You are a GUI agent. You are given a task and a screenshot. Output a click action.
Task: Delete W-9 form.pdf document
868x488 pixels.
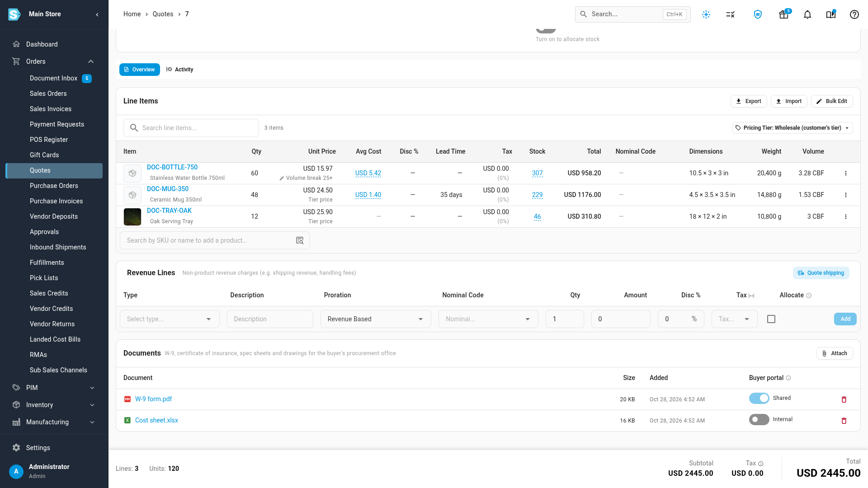(844, 399)
